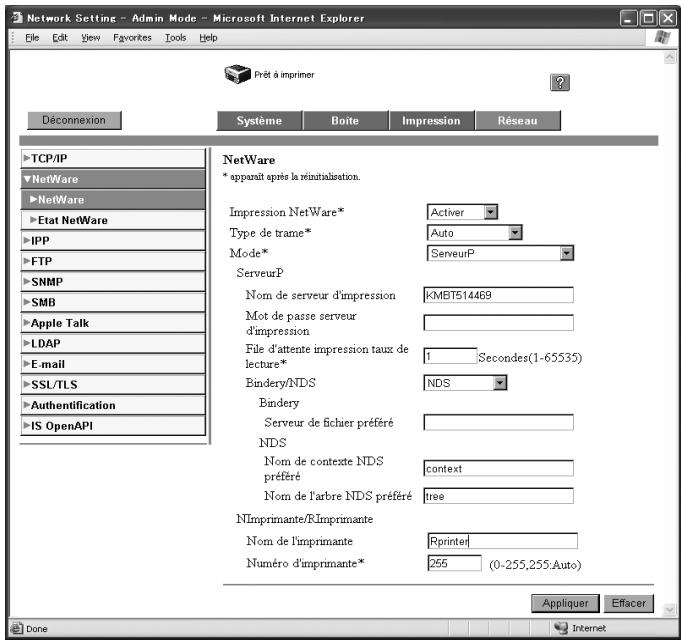Click the page icon in title bar
Viewport: 681px width, 640px height.
17,18
